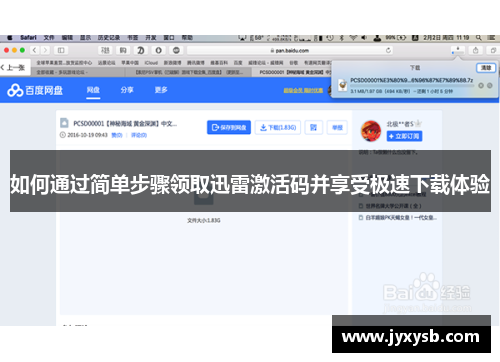Click 清除 in downloads popover
The height and width of the screenshot is (362, 500).
tap(486, 68)
